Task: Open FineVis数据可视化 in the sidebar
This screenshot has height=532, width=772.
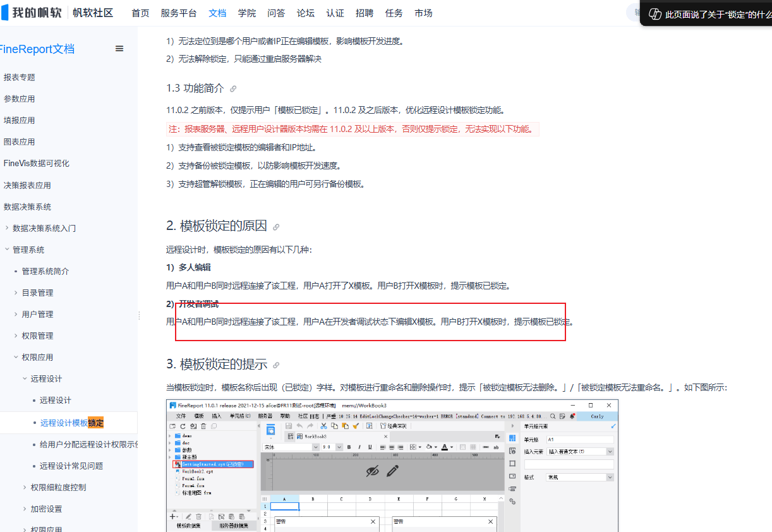Action: point(37,163)
